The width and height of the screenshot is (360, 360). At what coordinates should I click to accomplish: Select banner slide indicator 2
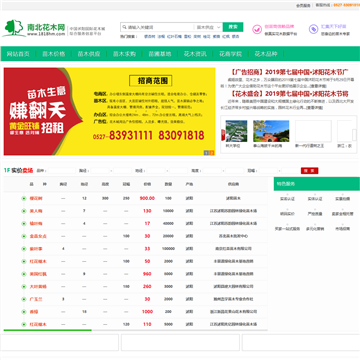pos(212,153)
